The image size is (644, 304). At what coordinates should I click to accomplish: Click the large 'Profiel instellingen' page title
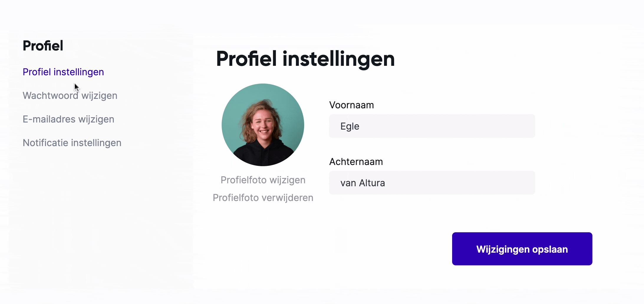pyautogui.click(x=305, y=59)
